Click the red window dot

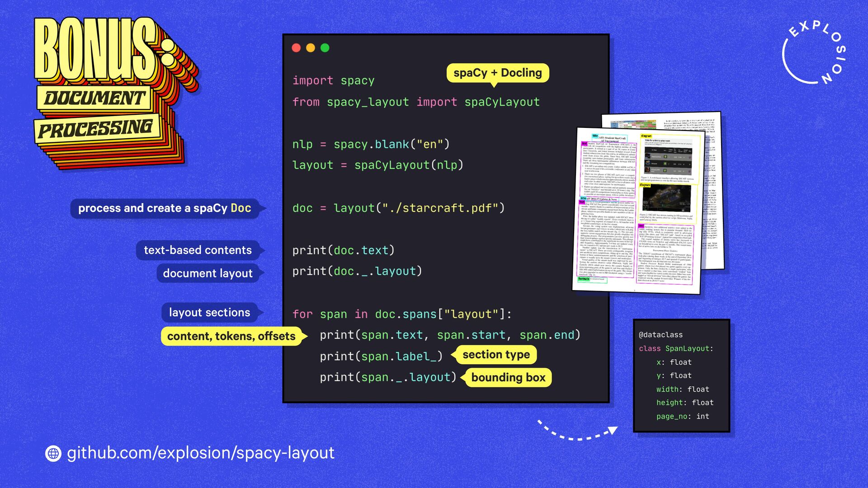point(297,48)
